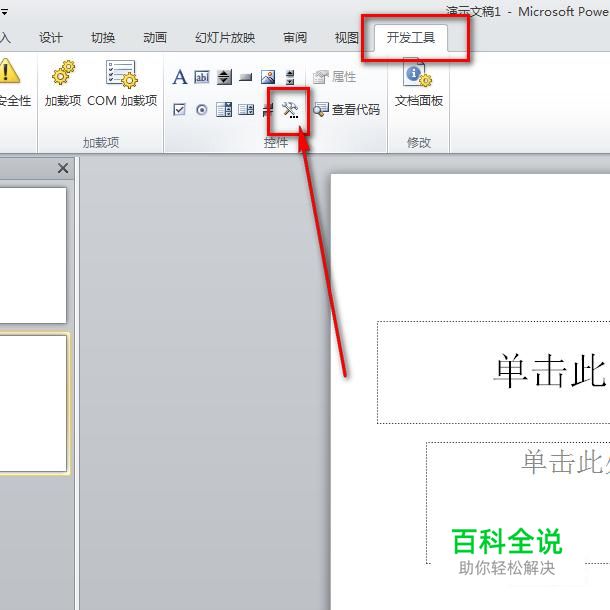Image resolution: width=610 pixels, height=610 pixels.
Task: Click 查看代码 view code button
Action: pos(346,110)
